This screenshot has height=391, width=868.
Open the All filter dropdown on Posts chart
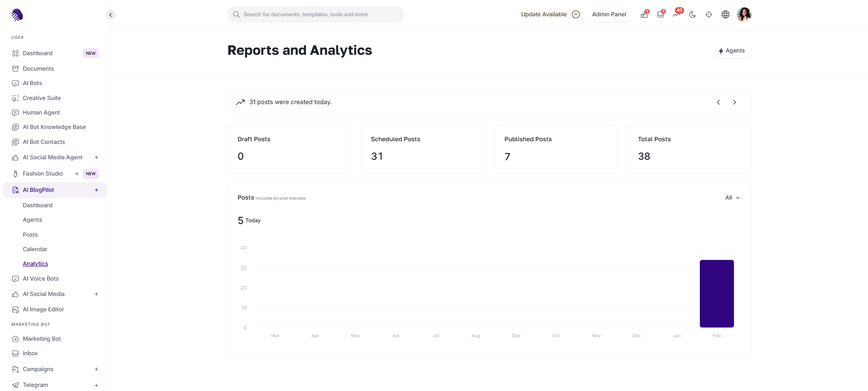coord(732,198)
